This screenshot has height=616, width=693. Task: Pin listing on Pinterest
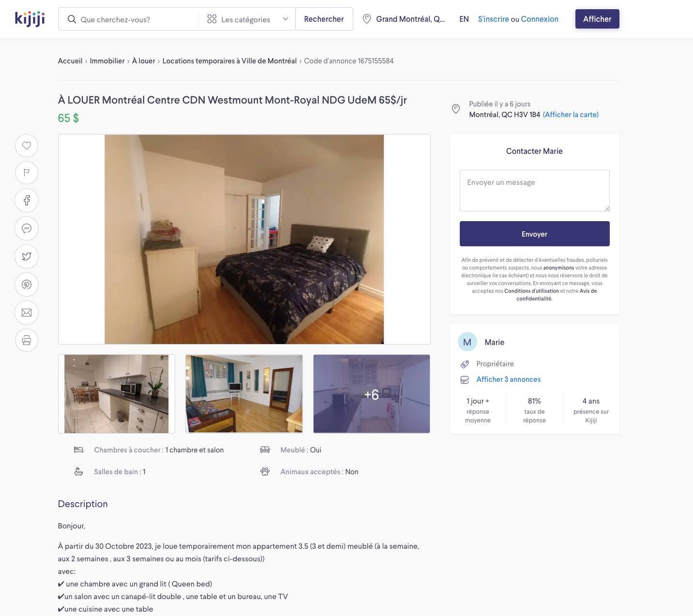[27, 285]
